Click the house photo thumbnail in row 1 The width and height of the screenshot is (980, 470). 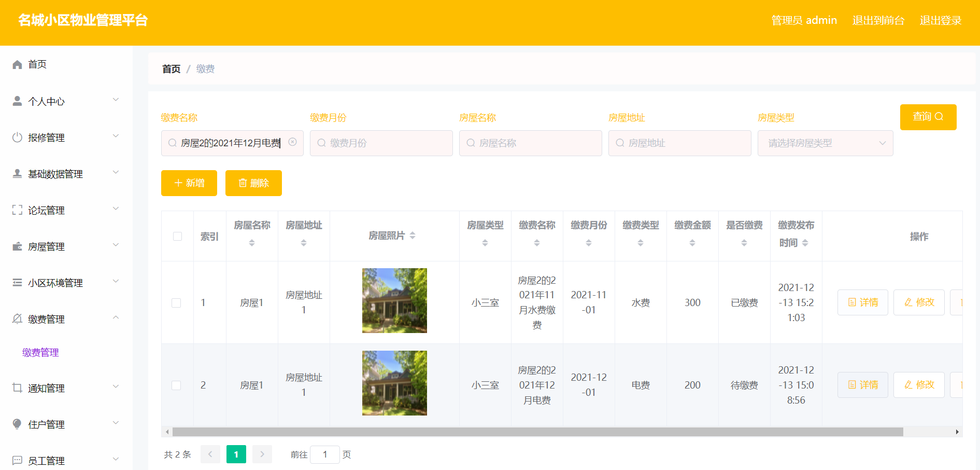(x=394, y=300)
